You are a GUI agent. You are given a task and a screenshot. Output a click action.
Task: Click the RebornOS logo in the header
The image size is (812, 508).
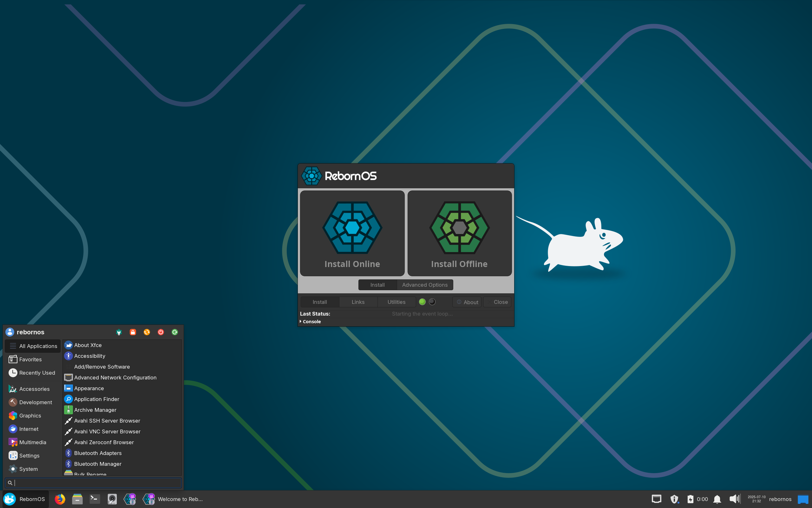(x=339, y=176)
